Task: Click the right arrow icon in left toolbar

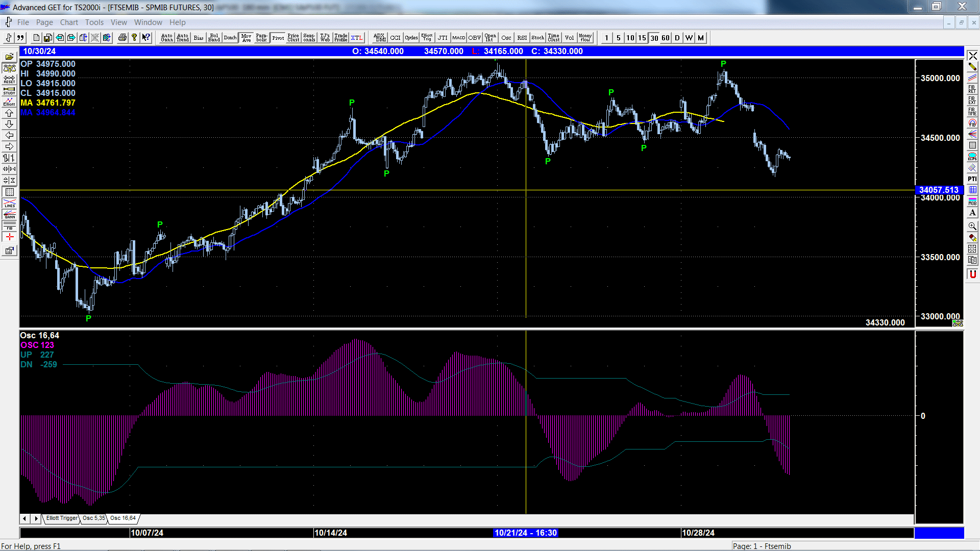Action: pyautogui.click(x=9, y=147)
